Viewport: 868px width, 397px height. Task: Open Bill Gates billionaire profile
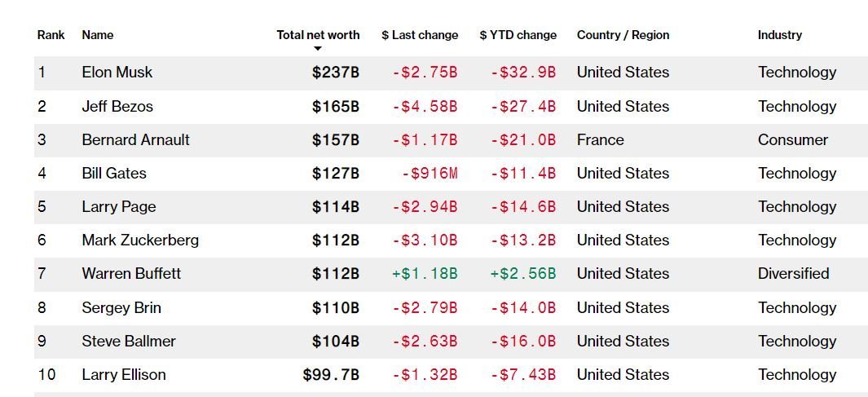coord(113,173)
